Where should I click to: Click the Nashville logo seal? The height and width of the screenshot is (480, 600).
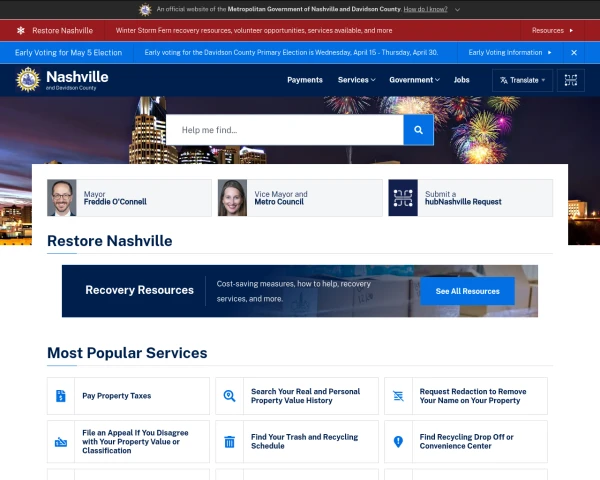(28, 80)
